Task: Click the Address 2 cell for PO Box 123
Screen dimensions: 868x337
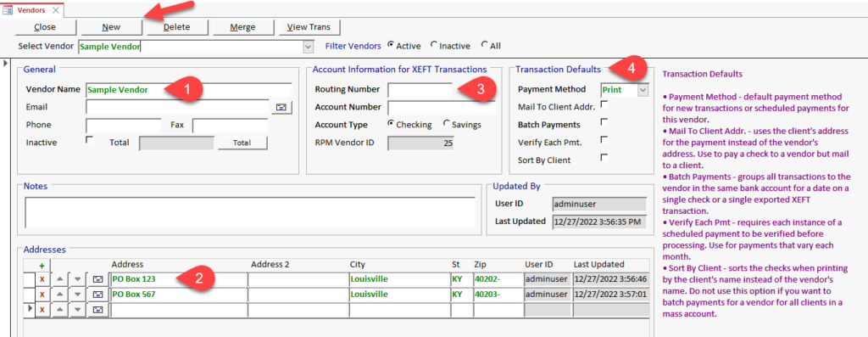Action: point(298,279)
